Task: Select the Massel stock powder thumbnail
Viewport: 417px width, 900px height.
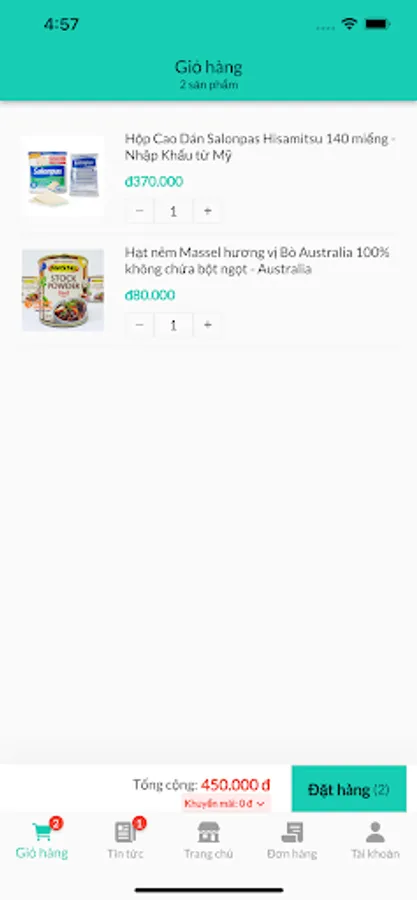Action: [63, 290]
